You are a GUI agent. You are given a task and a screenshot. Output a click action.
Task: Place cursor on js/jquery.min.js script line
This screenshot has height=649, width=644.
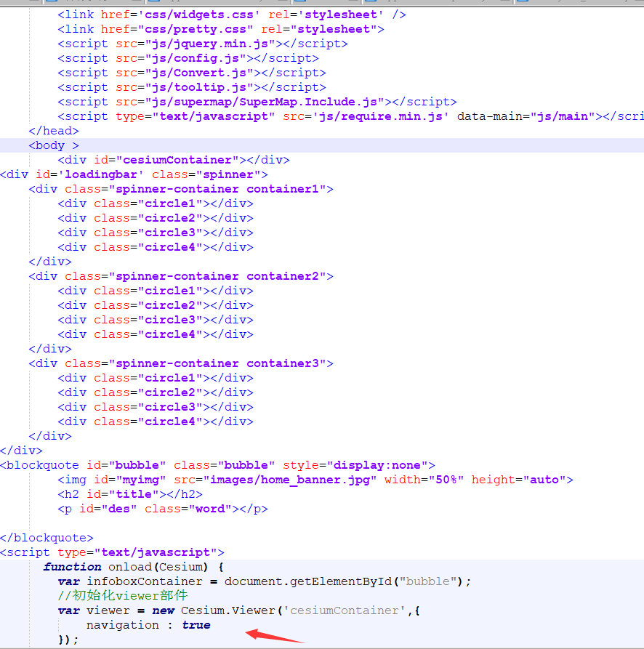[203, 44]
